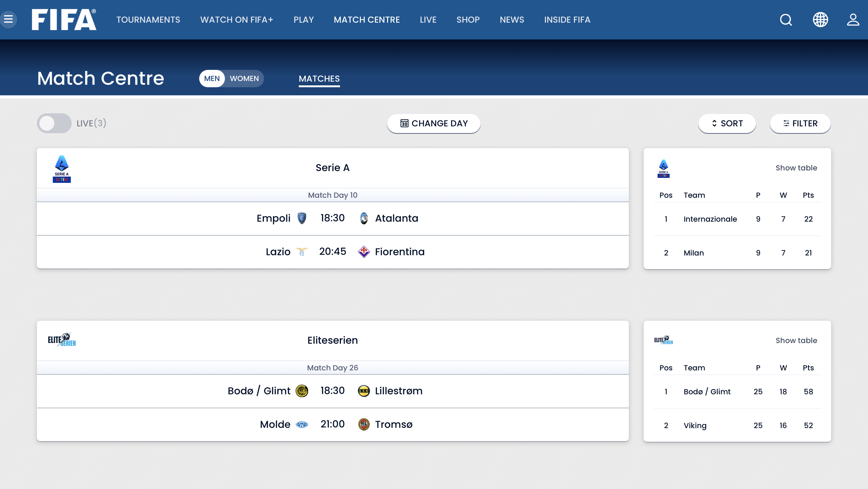Open LIVE in top navigation
Viewport: 868px width, 489px height.
tap(428, 20)
